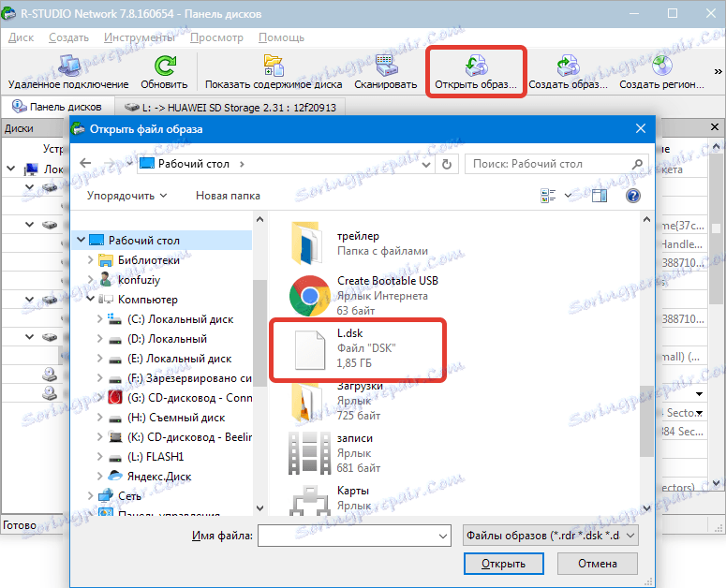
Task: Select konfuziy user folder
Action: (139, 279)
